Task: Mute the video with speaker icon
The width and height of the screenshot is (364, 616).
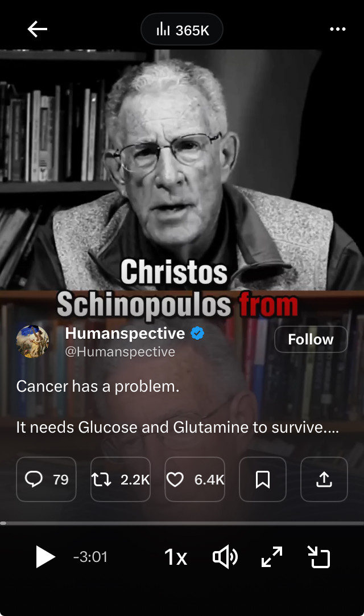Action: [x=225, y=557]
